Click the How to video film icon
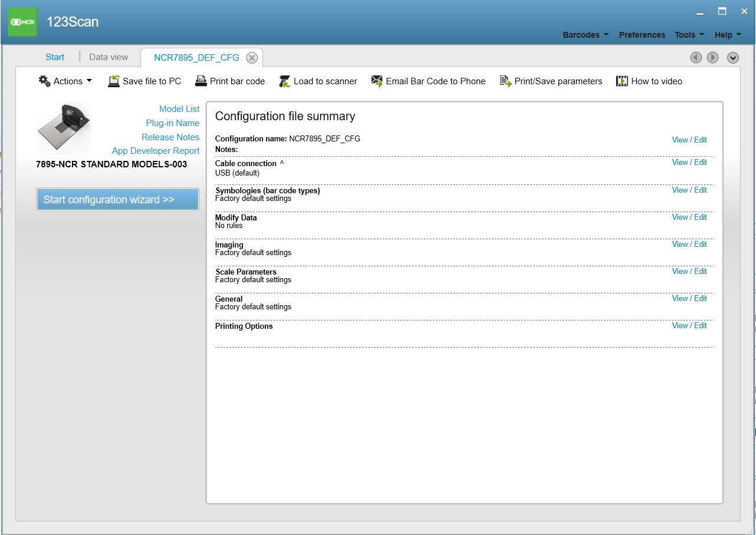Image resolution: width=756 pixels, height=535 pixels. 622,81
